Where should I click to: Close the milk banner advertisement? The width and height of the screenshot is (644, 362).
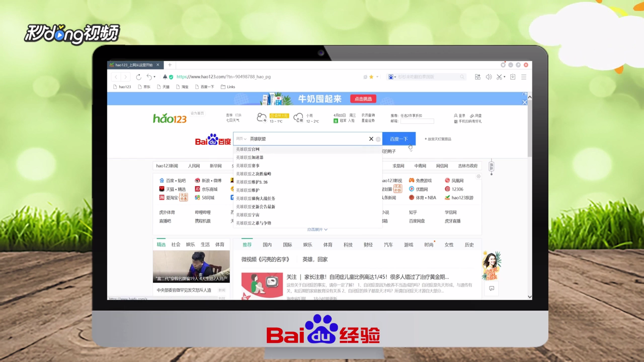(x=525, y=102)
